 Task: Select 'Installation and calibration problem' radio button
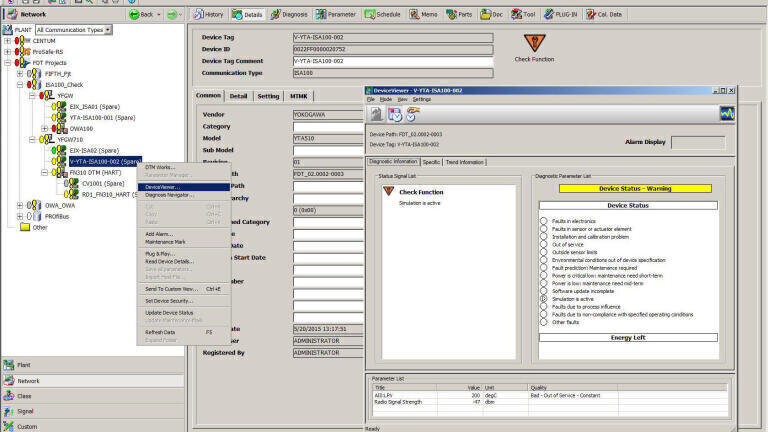click(544, 237)
